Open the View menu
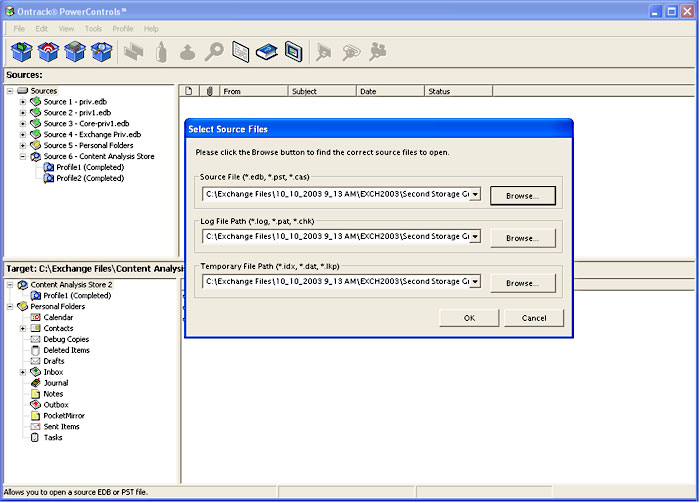This screenshot has height=503, width=700. 67,29
